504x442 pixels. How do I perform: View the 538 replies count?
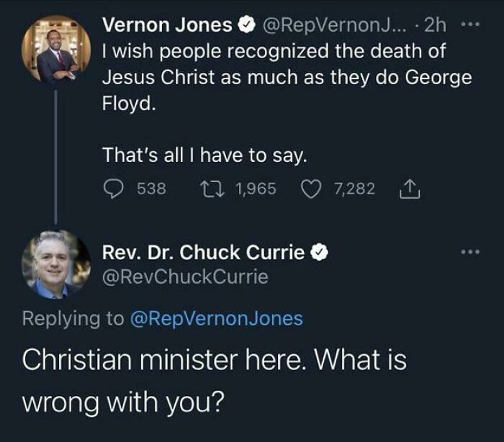click(x=151, y=189)
